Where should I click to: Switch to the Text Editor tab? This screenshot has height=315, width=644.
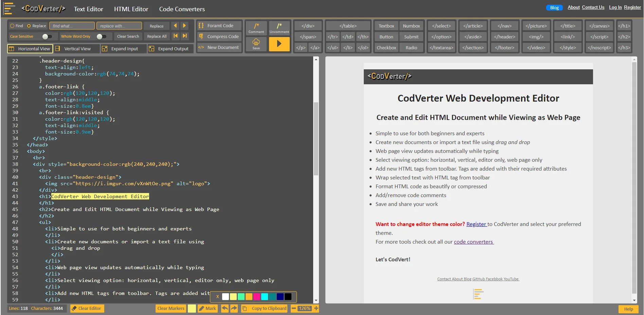tap(88, 9)
